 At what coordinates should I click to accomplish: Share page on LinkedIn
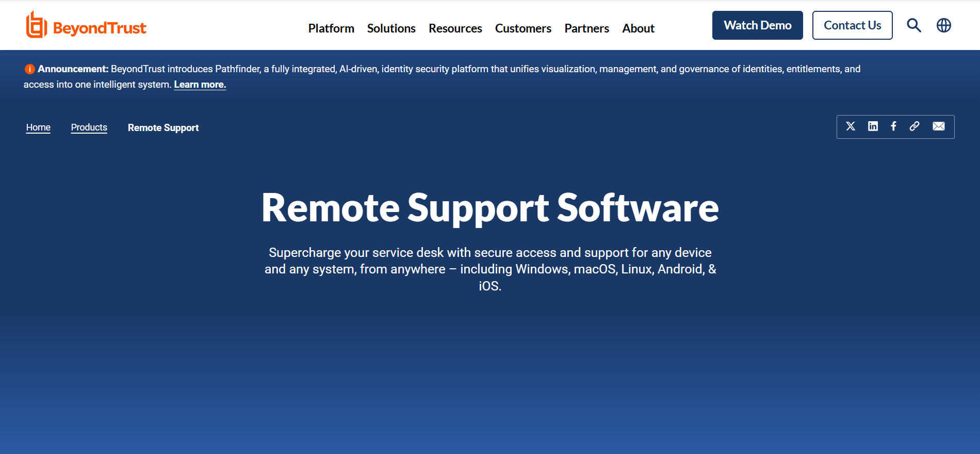click(x=873, y=126)
